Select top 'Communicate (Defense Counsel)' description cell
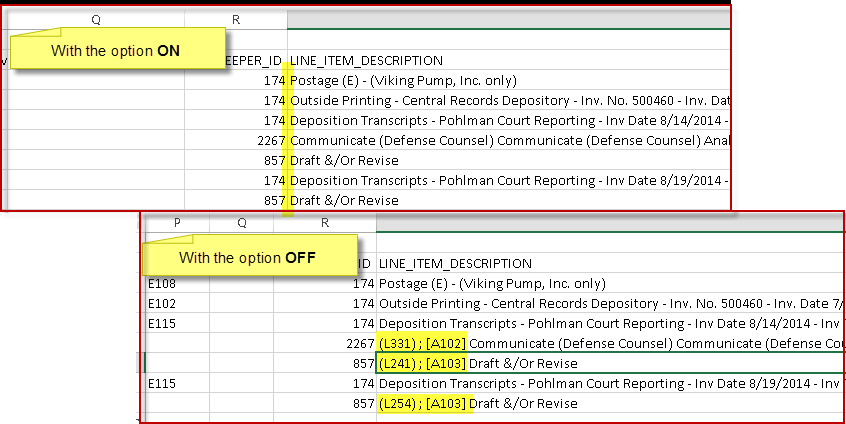 pos(509,140)
